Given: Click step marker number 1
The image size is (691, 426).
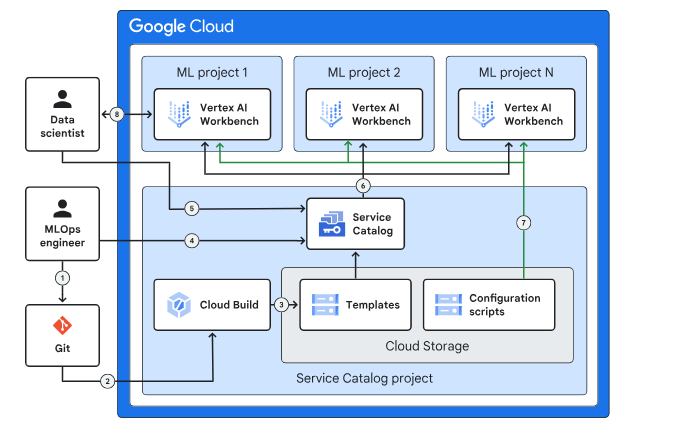Looking at the screenshot, I should (x=62, y=276).
